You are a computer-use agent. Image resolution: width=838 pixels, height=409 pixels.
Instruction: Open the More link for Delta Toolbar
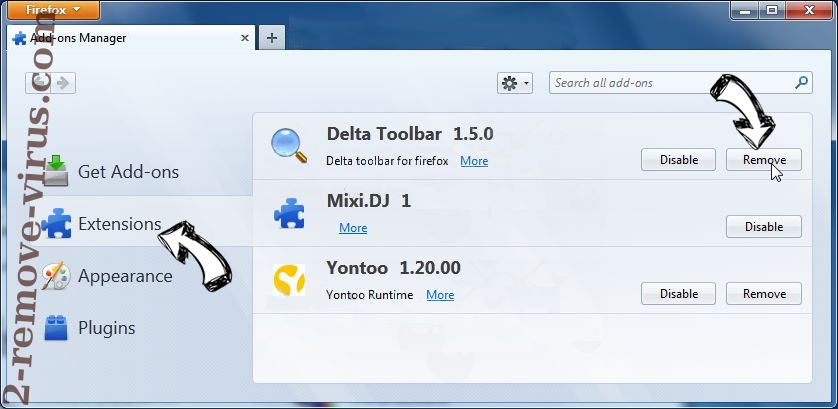pos(474,161)
